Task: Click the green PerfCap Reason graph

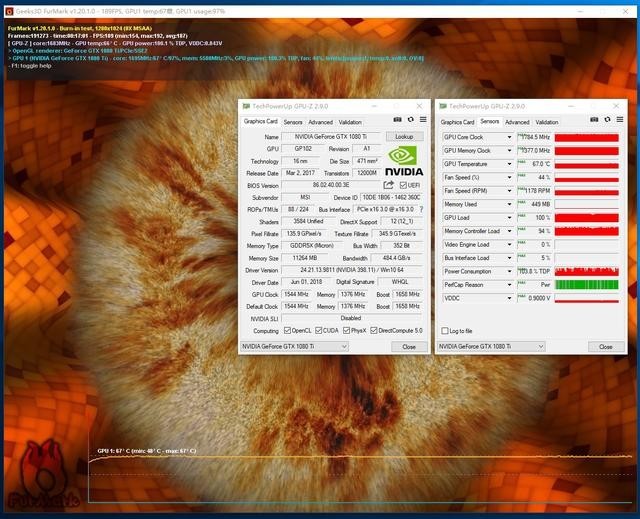Action: [587, 285]
